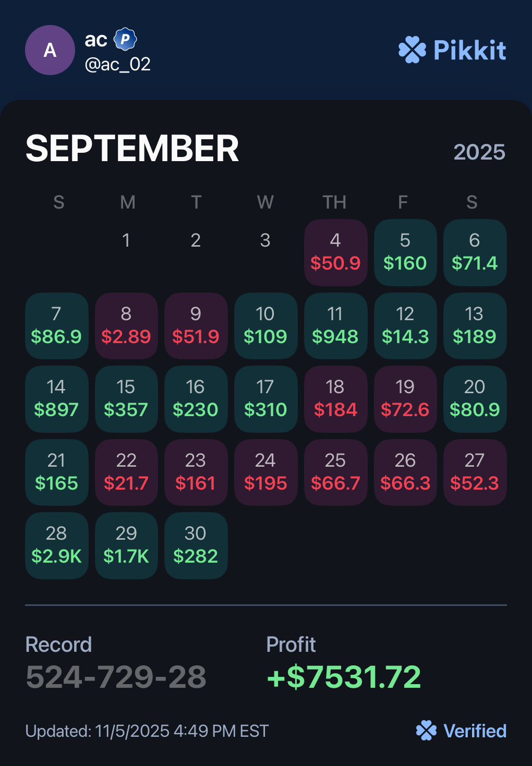This screenshot has width=532, height=766.
Task: Click the blue verified P badge
Action: pos(125,39)
